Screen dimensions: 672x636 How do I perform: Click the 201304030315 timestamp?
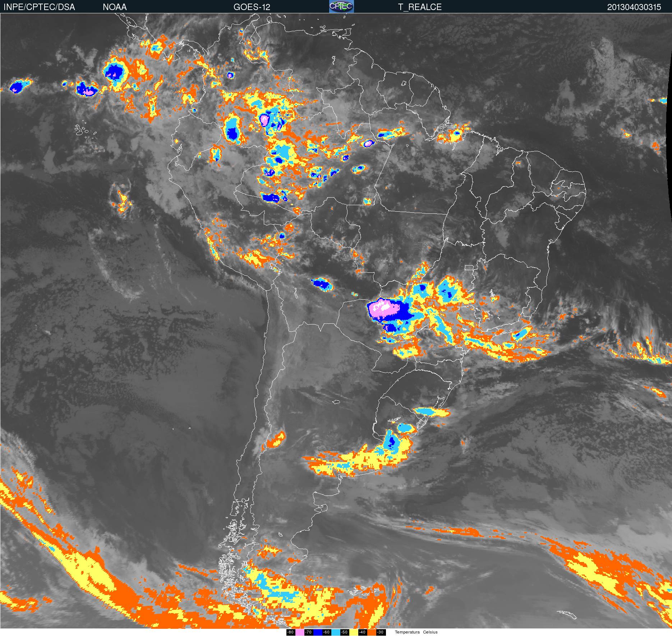tap(634, 7)
